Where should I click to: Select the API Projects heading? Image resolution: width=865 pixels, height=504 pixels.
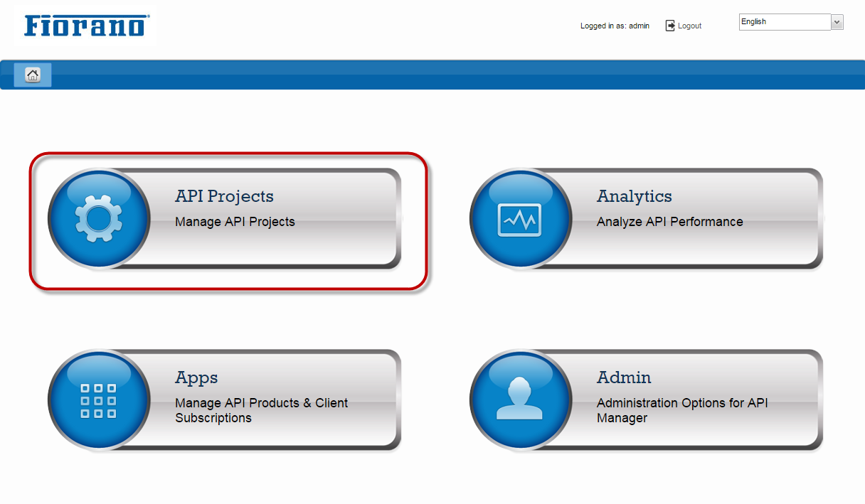[224, 196]
